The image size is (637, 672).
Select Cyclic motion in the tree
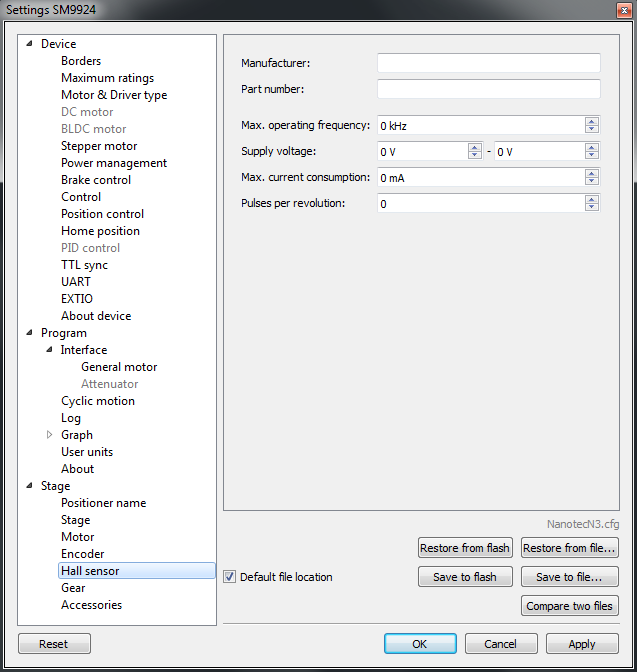[97, 401]
